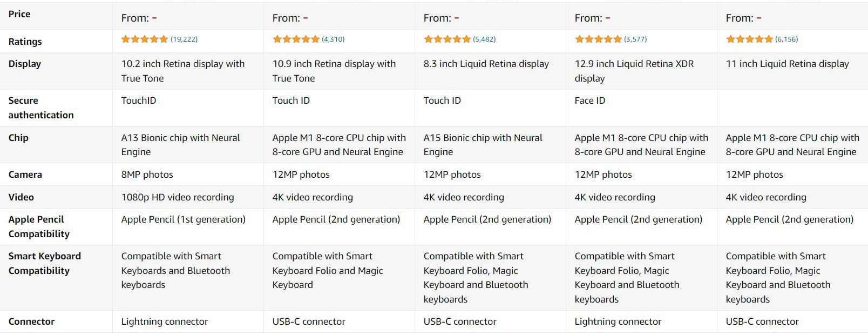
Task: Select the 10.2 inch Retina display text
Action: tap(183, 71)
